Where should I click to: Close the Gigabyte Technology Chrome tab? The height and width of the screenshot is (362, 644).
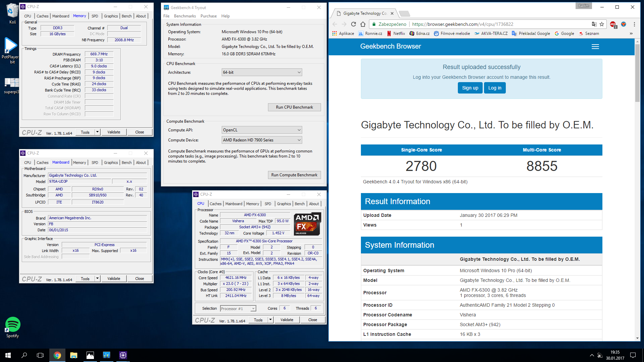tap(392, 13)
